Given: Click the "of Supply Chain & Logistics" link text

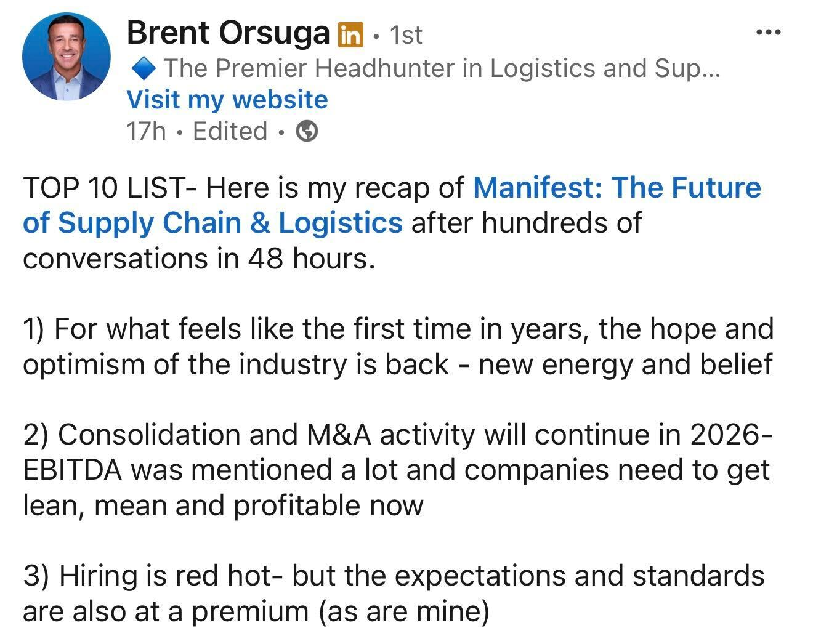Looking at the screenshot, I should (x=212, y=223).
